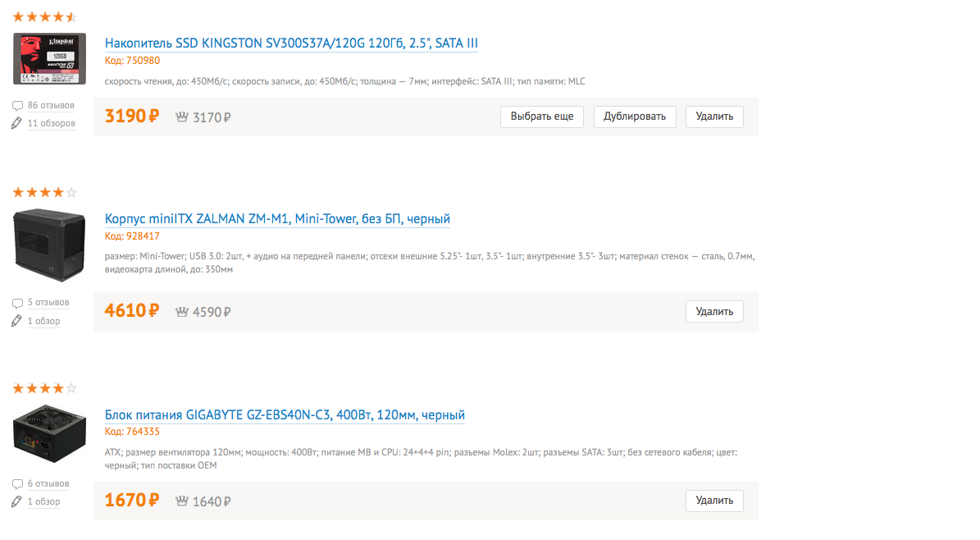The height and width of the screenshot is (540, 980).
Task: Click the comment bubble icon beside 6 отзывов
Action: tap(17, 483)
